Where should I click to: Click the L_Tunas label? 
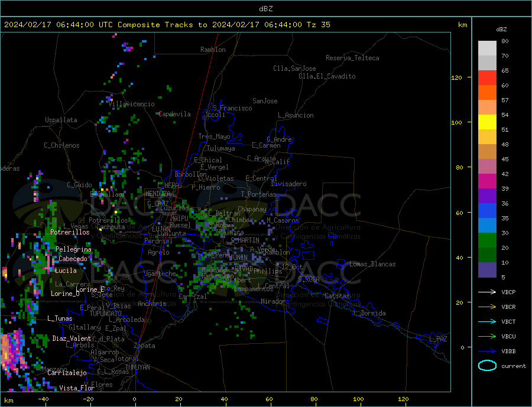60,318
